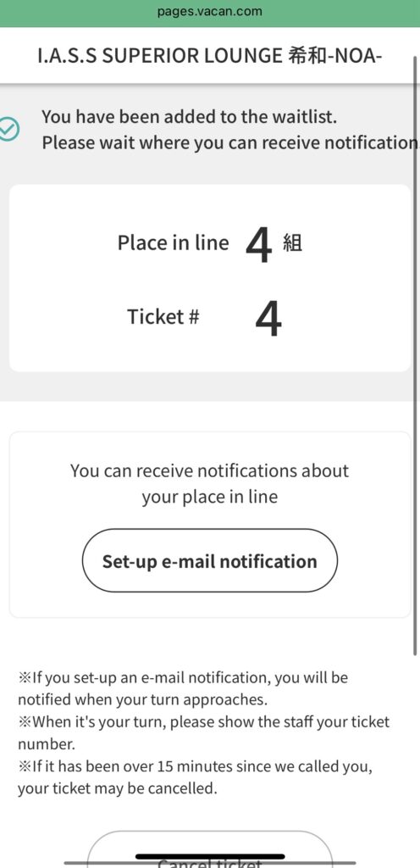Click the teal checkmark confirmation icon

click(x=9, y=130)
